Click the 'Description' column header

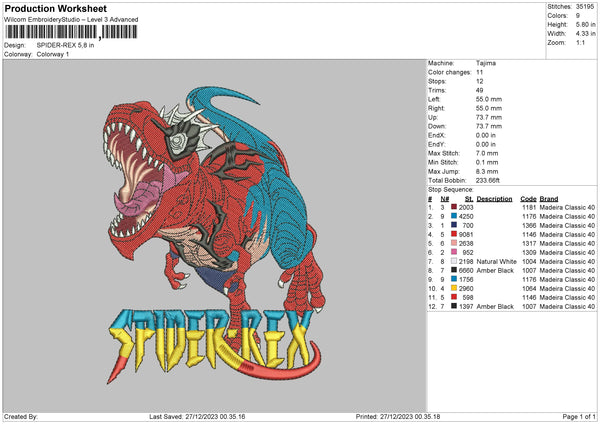pyautogui.click(x=494, y=199)
